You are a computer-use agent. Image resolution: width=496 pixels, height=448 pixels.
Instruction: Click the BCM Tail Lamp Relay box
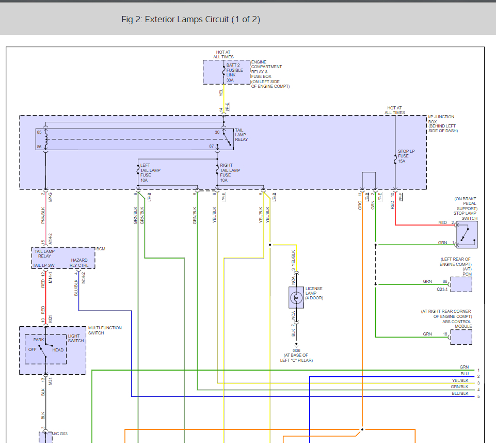click(x=63, y=258)
